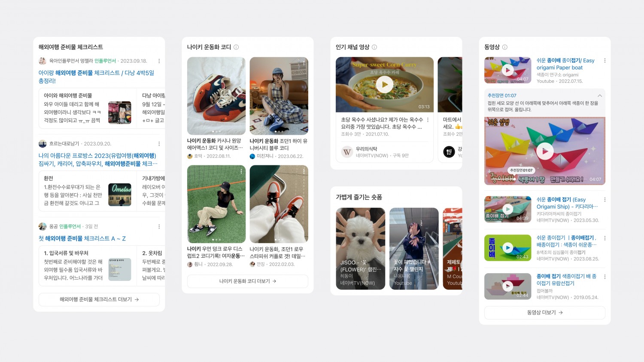Click info icon next to 동영상 heading
Viewport: 644px width, 362px height.
tap(505, 47)
